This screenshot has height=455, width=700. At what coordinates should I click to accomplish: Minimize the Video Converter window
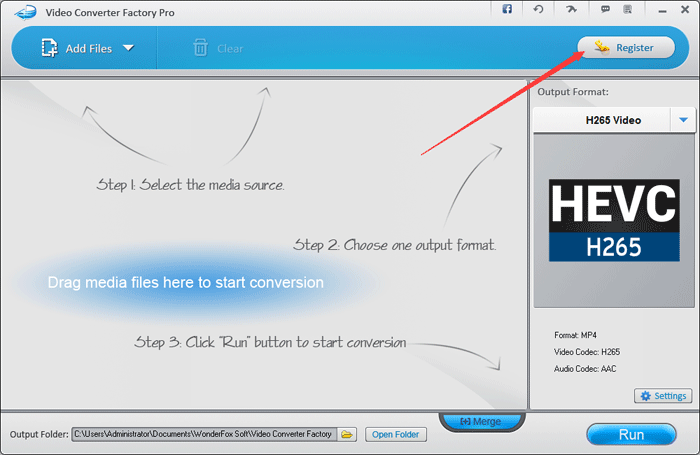(662, 10)
